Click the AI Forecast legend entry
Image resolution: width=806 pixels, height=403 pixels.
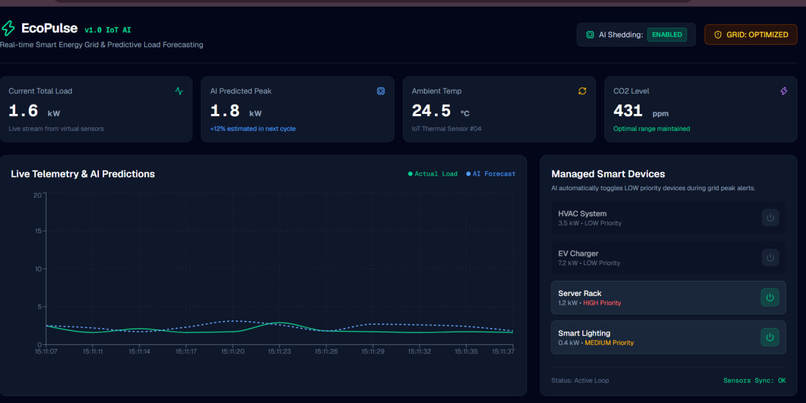tap(490, 174)
